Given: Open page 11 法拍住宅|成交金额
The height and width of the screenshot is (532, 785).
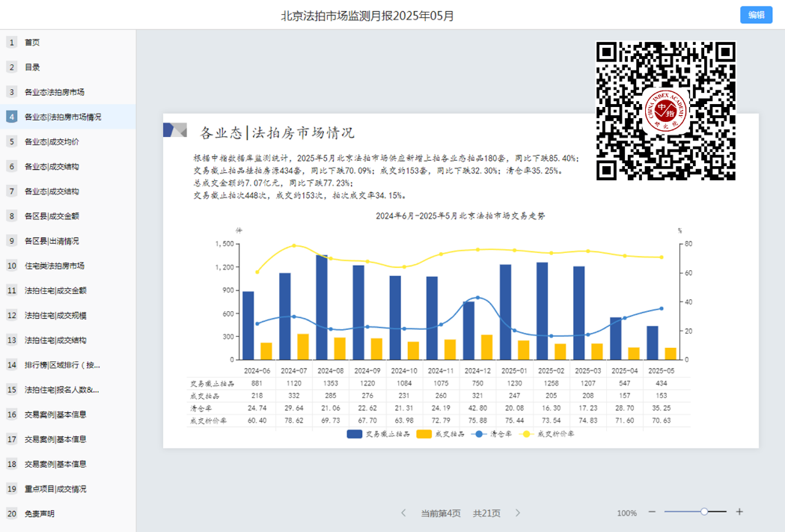Looking at the screenshot, I should [67, 290].
